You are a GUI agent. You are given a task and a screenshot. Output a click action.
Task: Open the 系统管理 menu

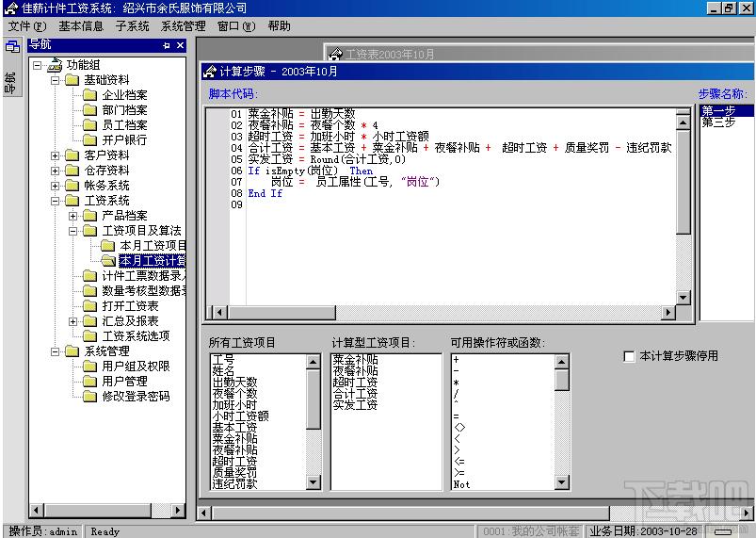[x=184, y=26]
